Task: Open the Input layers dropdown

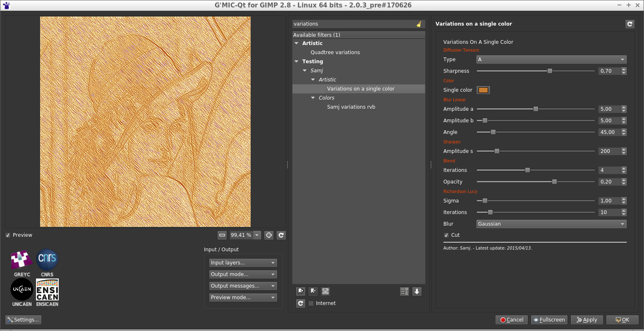Action: [243, 263]
